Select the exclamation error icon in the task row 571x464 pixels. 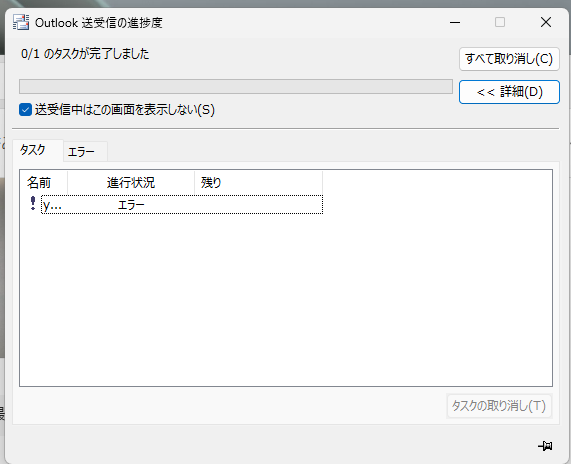click(x=33, y=204)
